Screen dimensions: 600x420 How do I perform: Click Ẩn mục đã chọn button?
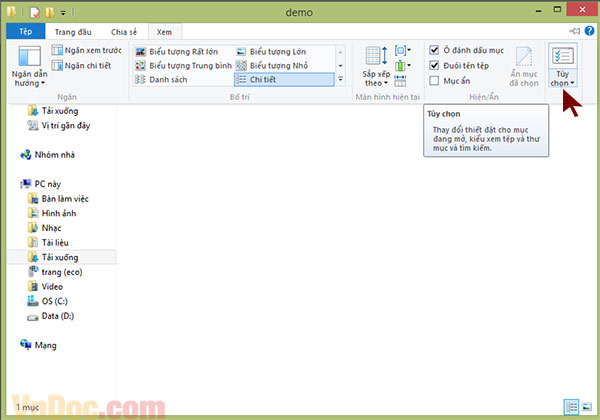click(524, 67)
